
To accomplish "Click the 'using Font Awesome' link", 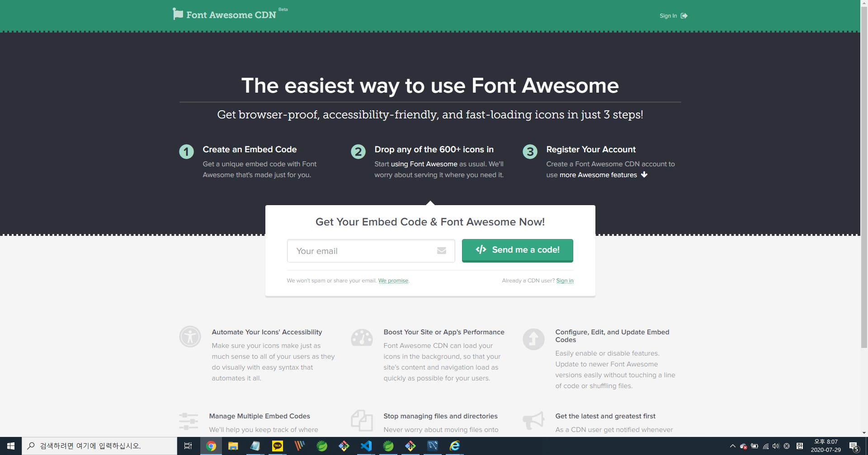I will point(424,164).
